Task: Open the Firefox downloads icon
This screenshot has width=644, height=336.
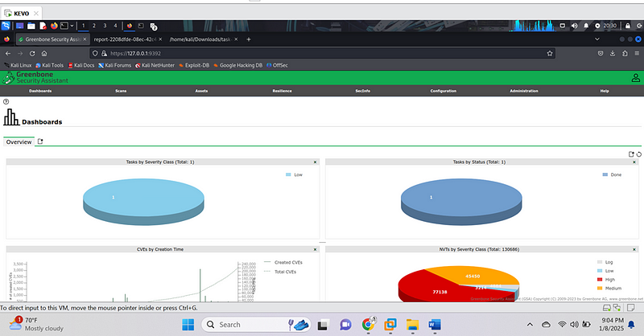Action: [613, 53]
